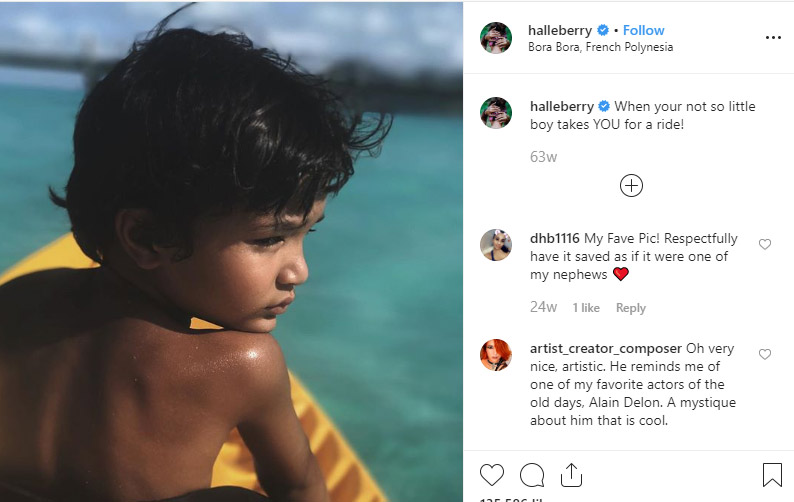This screenshot has width=794, height=502.
Task: Click halleberry's avatar beside the caption
Action: pyautogui.click(x=496, y=113)
